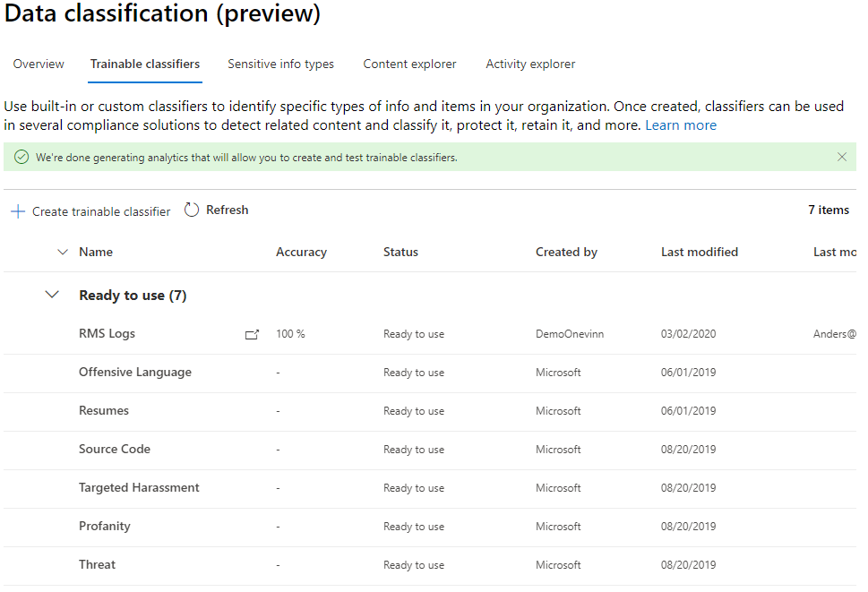Open RMS Logs in new window icon

tap(252, 335)
